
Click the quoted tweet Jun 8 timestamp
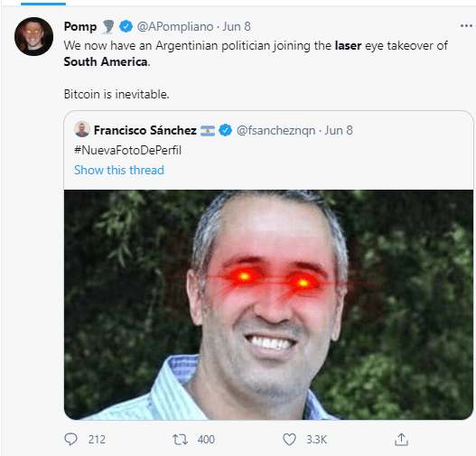(339, 130)
